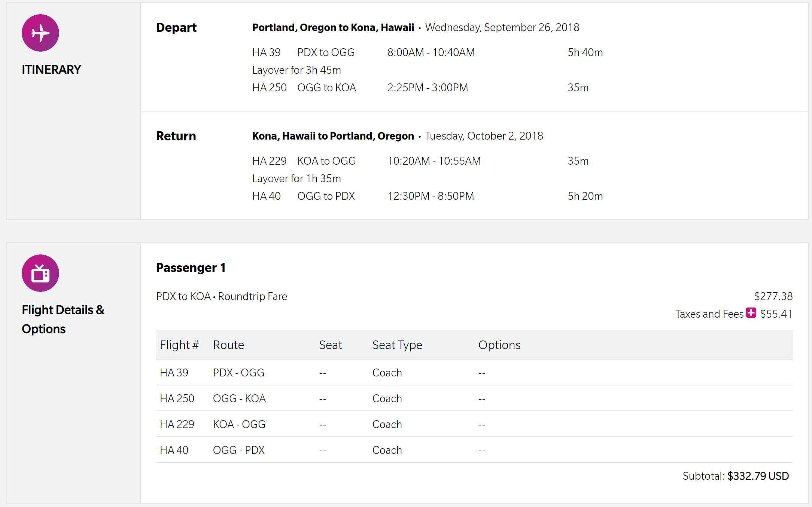
Task: Click the $277.38 roundtrip fare amount
Action: tap(773, 296)
